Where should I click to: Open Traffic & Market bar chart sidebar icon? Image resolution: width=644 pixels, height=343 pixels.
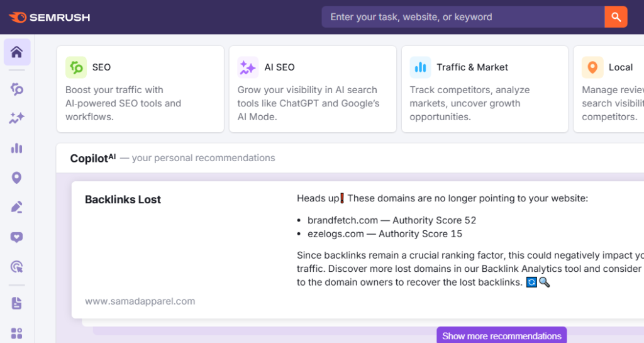pyautogui.click(x=17, y=148)
